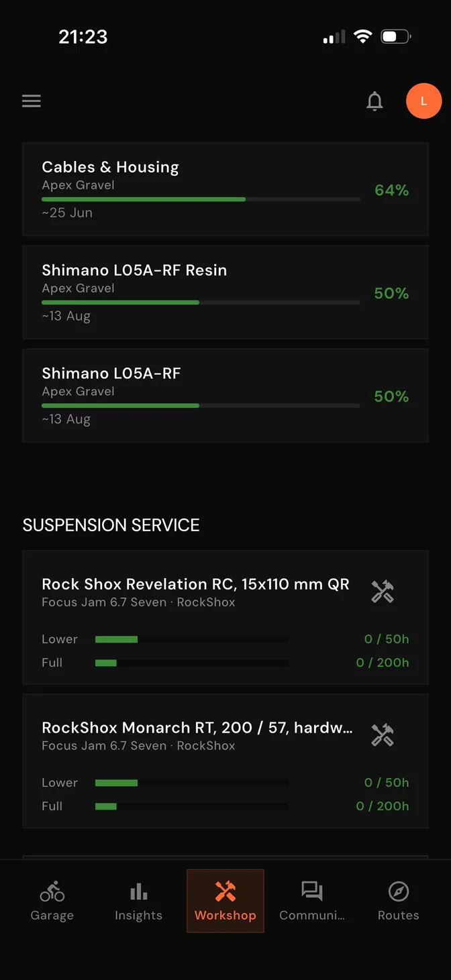Image resolution: width=451 pixels, height=980 pixels.
Task: Tap the 64% wear percentage
Action: point(392,190)
